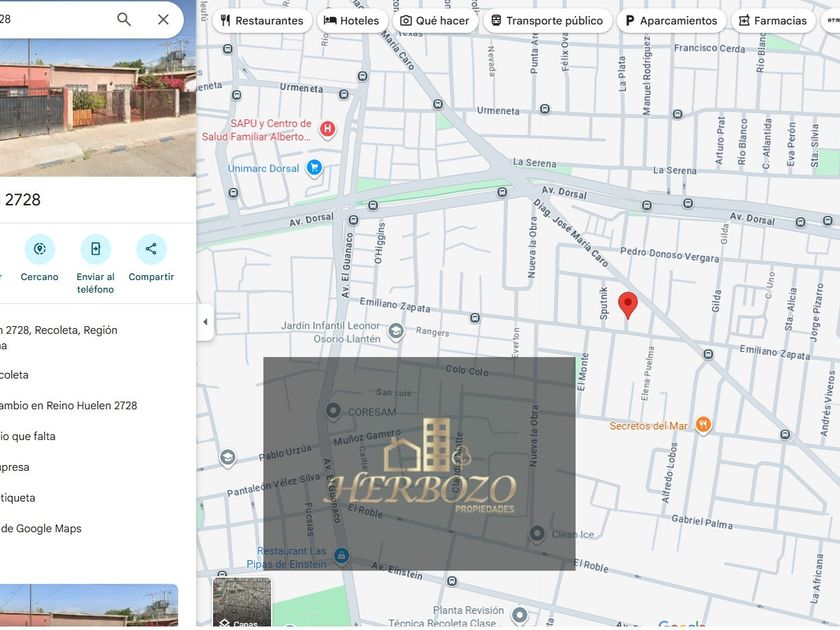
Task: Open Restaurant Las Pipas de Einstein marker
Action: tap(341, 556)
